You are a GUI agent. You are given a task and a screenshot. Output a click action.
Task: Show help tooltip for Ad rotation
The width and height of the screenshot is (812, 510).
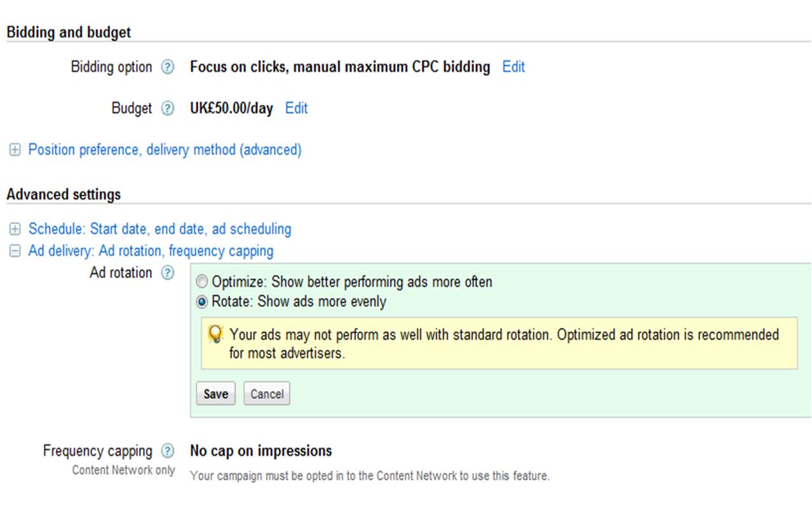[x=167, y=273]
